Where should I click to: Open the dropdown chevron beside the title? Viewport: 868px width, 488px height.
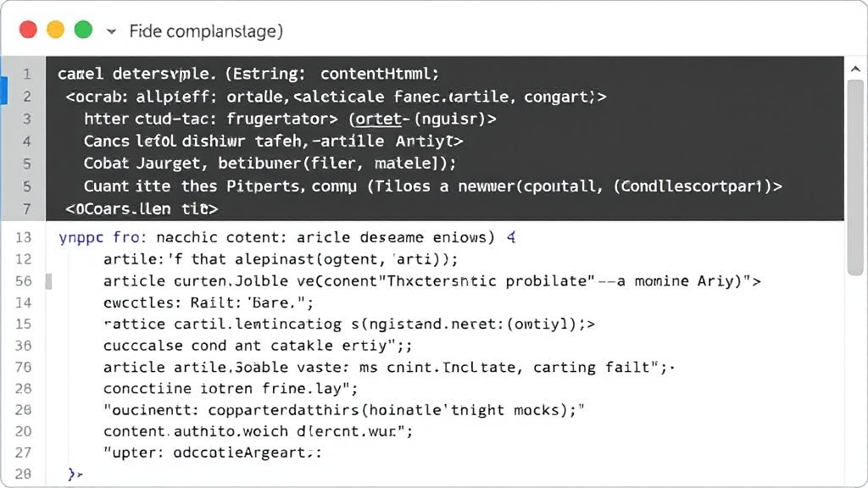coord(111,31)
